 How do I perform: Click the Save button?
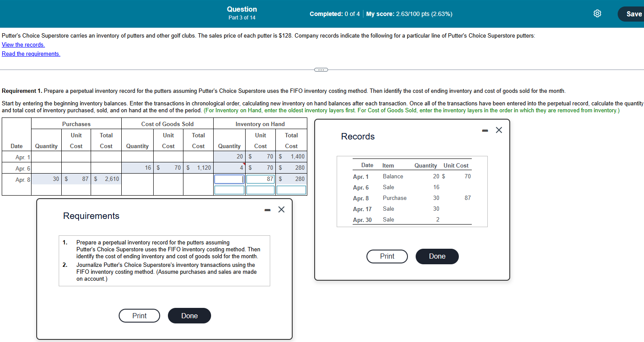tap(633, 14)
